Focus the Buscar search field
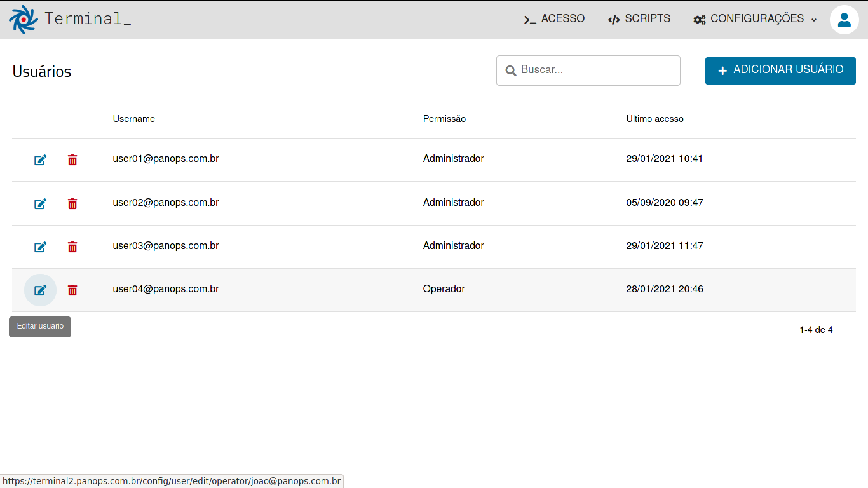 588,71
